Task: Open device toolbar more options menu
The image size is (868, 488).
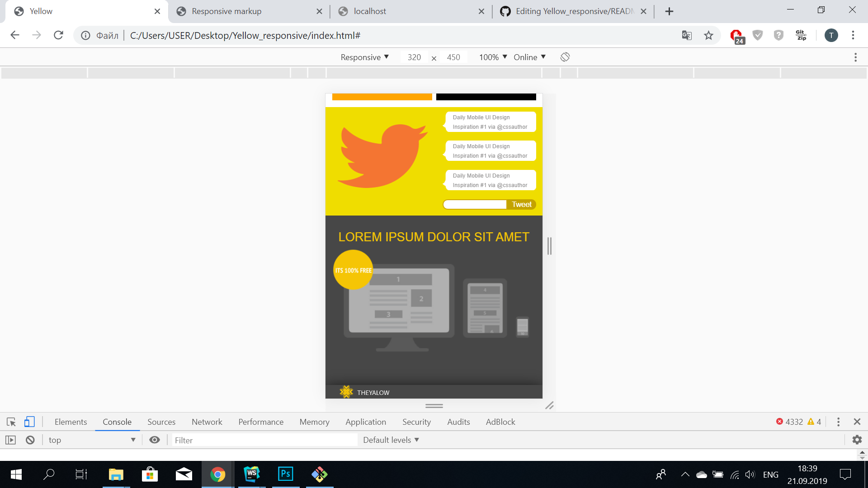Action: tap(855, 57)
